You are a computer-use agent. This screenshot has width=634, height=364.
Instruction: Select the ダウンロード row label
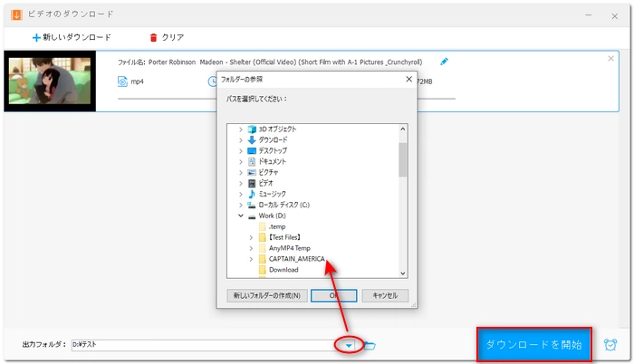[x=273, y=140]
